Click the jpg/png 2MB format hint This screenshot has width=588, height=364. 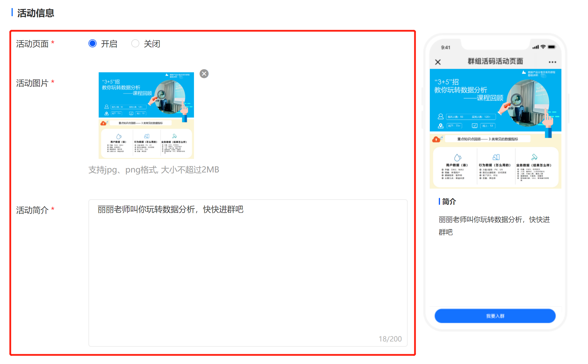(x=154, y=170)
